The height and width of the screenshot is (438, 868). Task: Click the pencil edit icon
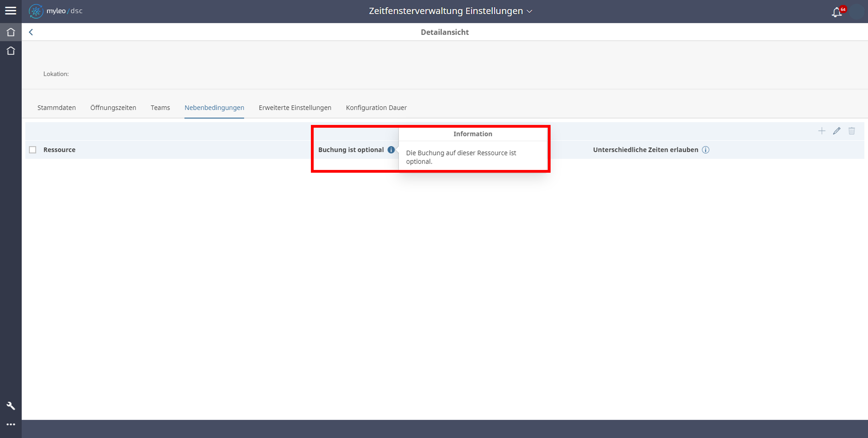[x=837, y=131]
